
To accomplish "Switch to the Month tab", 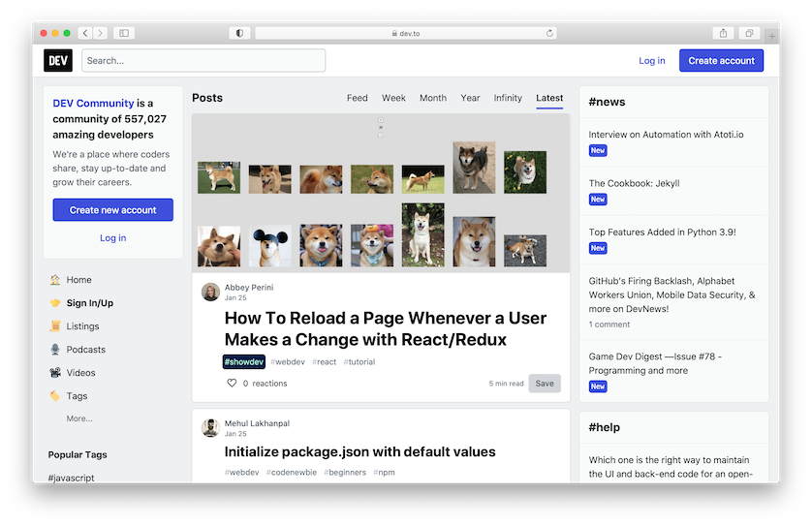I will pos(433,98).
